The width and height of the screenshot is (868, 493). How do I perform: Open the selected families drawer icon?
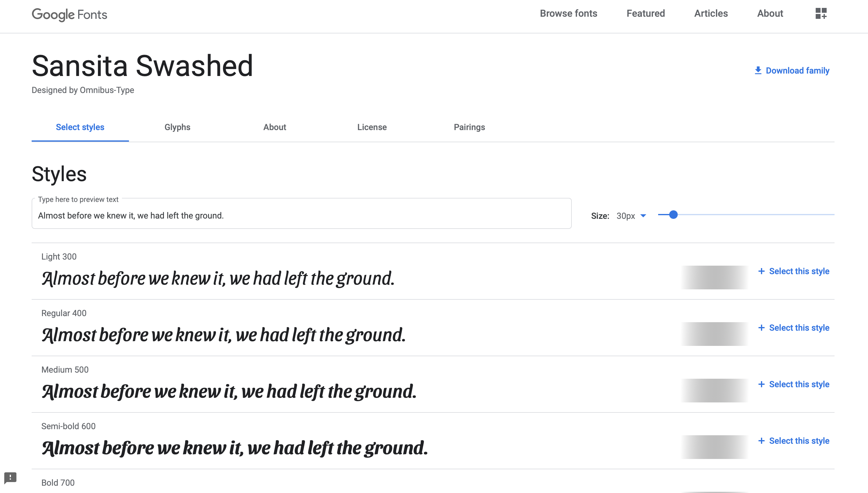pyautogui.click(x=821, y=14)
